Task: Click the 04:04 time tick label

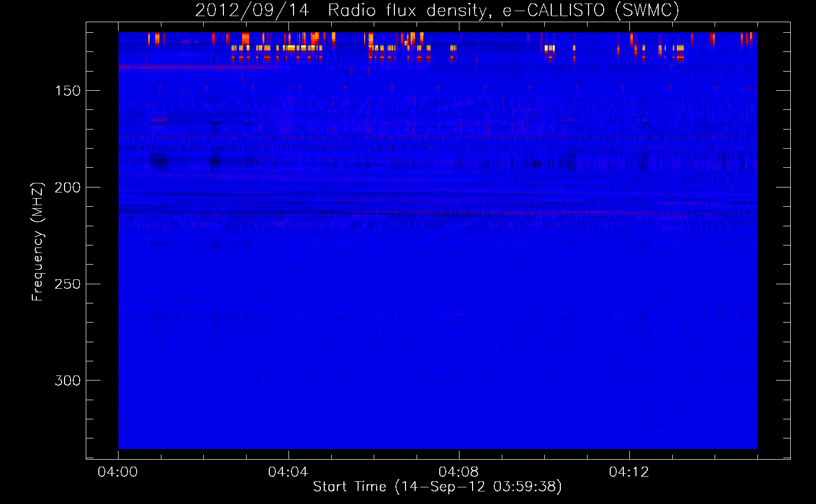Action: (288, 472)
